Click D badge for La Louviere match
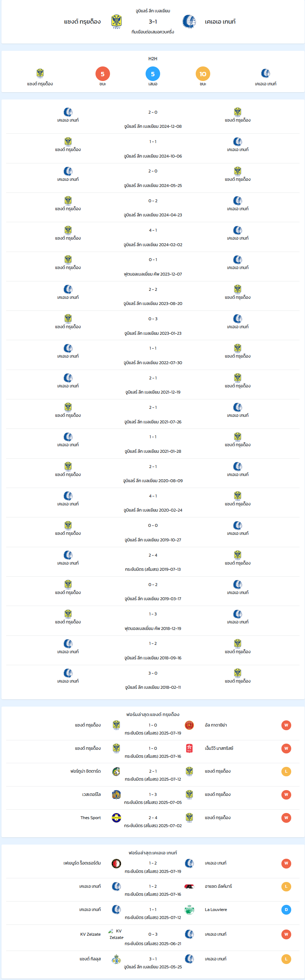The image size is (305, 980). coord(286,910)
